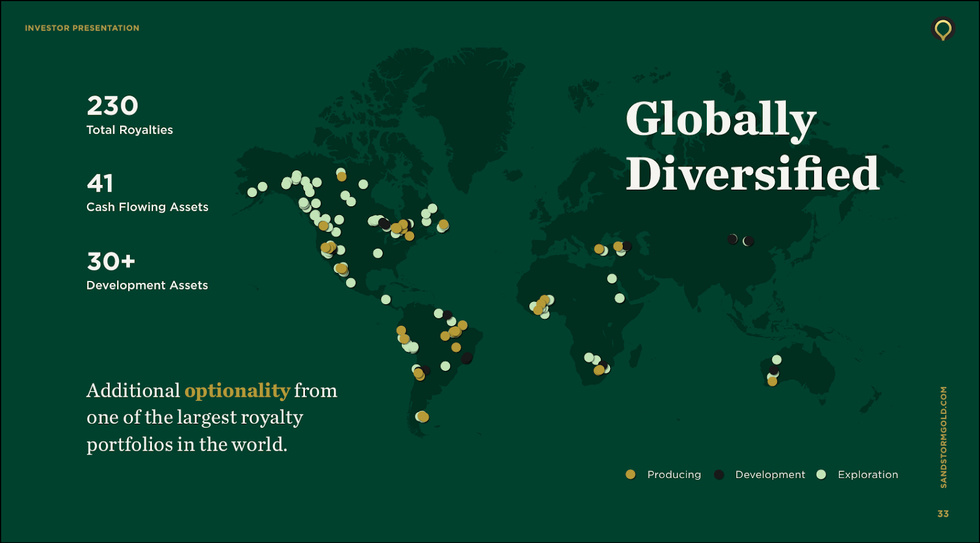Click the 30+ Development Assets stat
980x543 pixels.
(x=111, y=261)
